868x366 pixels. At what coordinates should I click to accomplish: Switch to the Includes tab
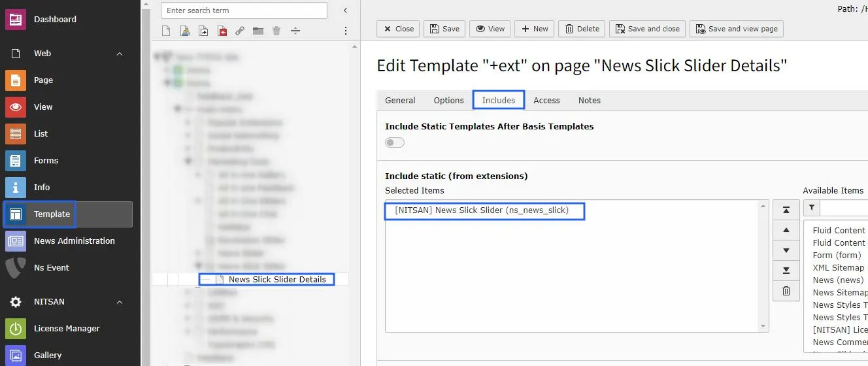pyautogui.click(x=499, y=101)
